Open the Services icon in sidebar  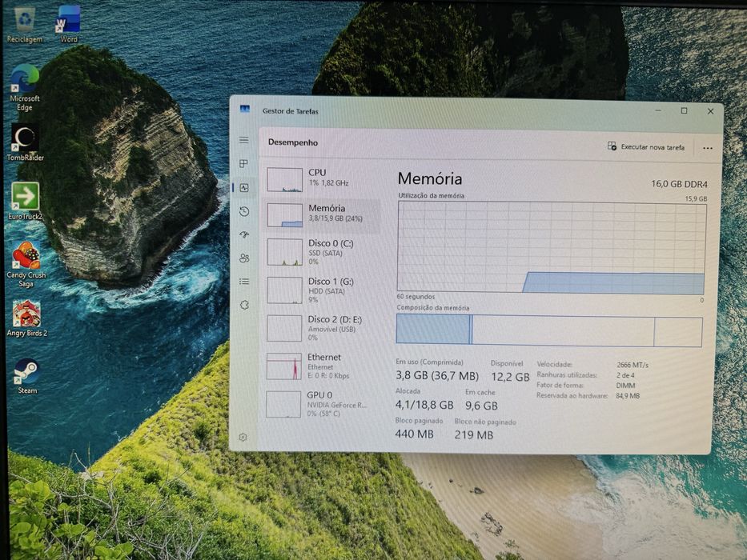[244, 305]
